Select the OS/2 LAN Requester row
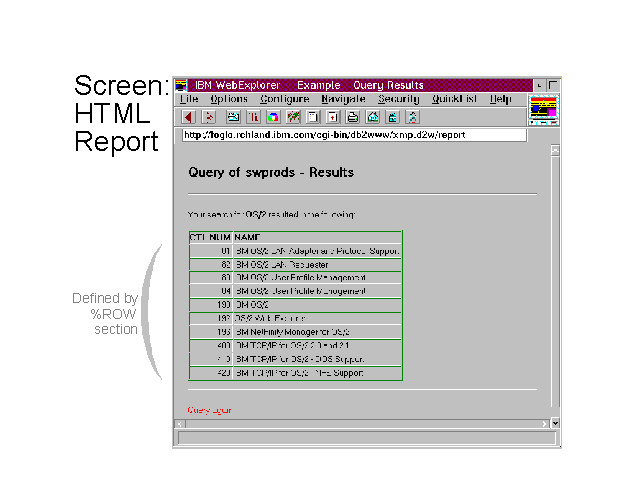Screen dimensions: 618x478 tap(296, 264)
